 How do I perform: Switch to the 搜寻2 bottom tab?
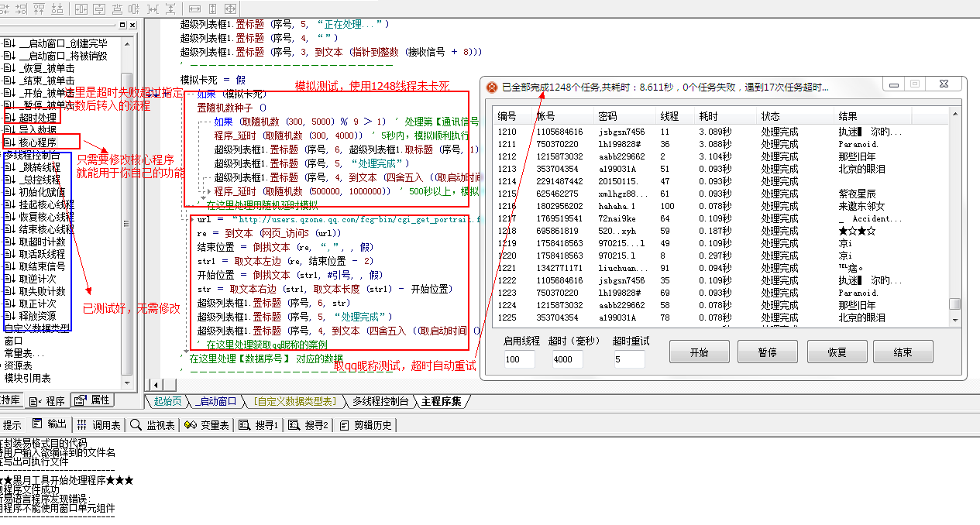coord(308,425)
